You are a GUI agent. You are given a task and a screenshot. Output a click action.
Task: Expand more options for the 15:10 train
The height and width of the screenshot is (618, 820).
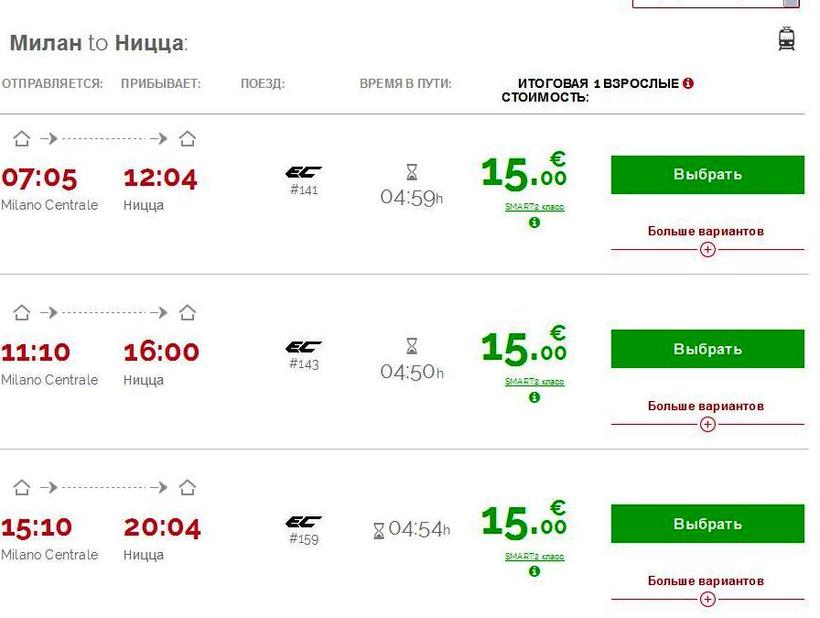[708, 599]
